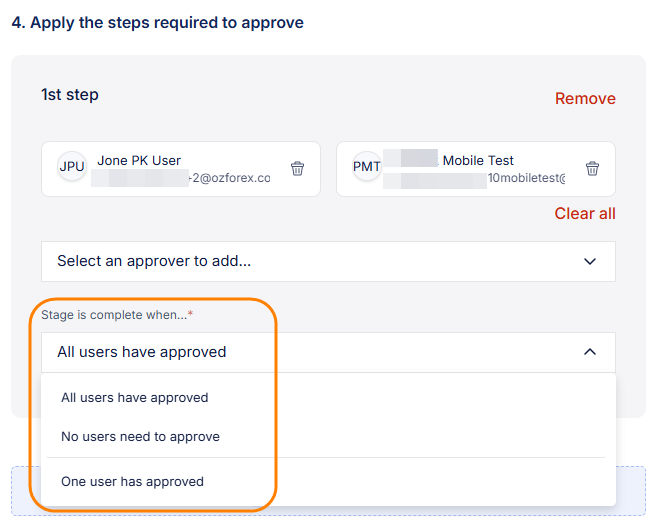
Task: Collapse the stage-complete dropdown with the up chevron
Action: click(x=590, y=352)
